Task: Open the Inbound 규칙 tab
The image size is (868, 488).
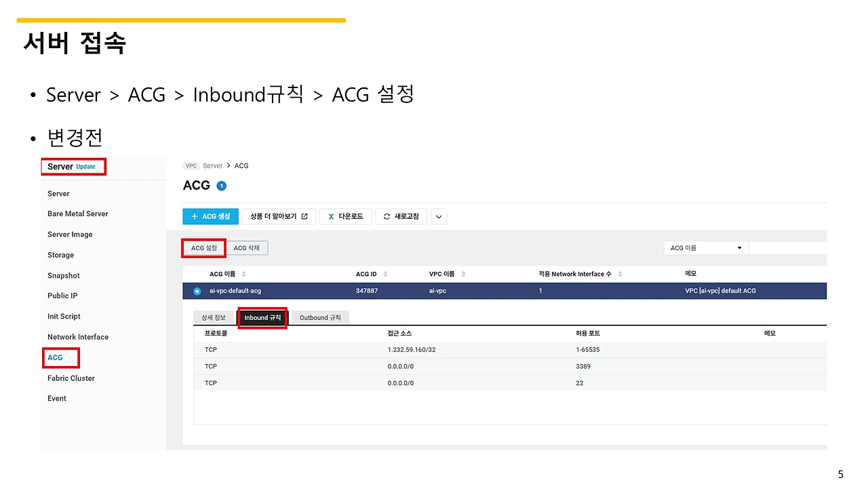Action: click(262, 318)
